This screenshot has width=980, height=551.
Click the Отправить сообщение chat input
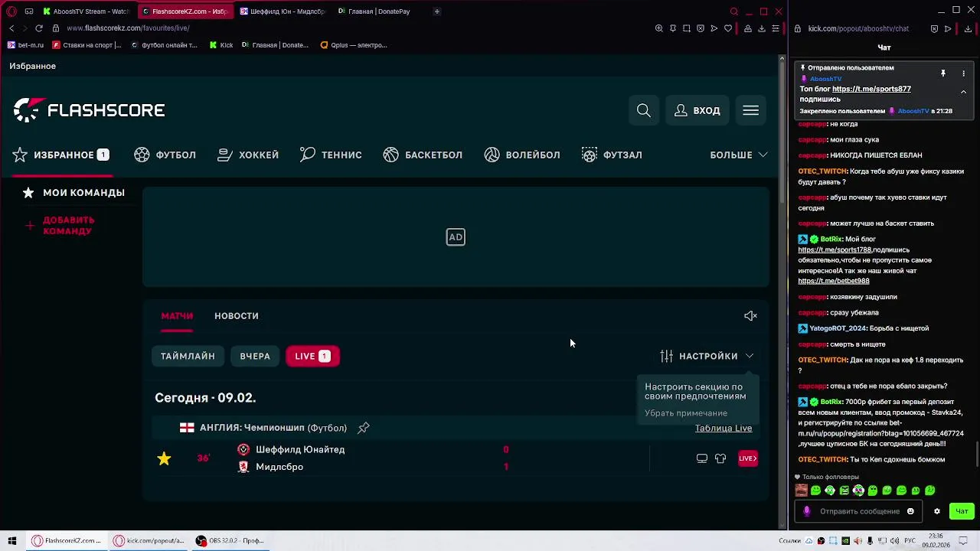860,511
